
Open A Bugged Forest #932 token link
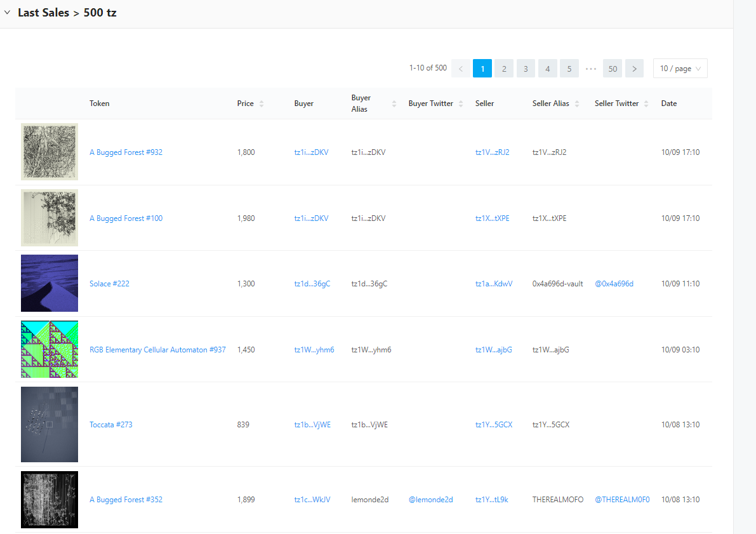coord(126,152)
